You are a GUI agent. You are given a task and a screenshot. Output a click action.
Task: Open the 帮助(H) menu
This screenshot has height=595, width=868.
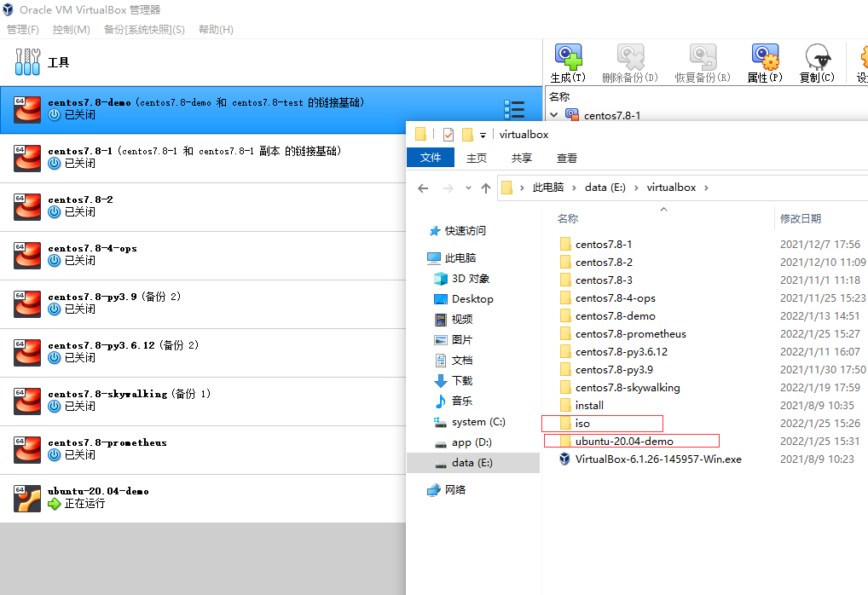tap(216, 29)
